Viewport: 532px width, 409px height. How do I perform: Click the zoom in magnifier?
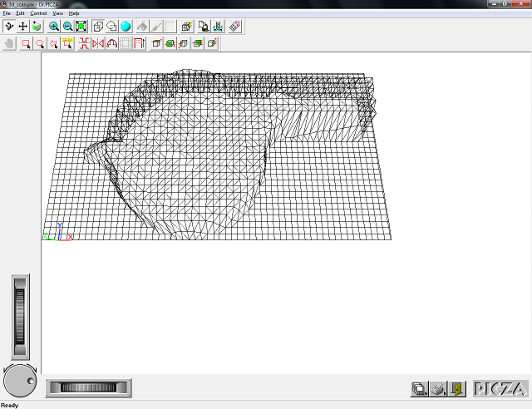(x=54, y=27)
